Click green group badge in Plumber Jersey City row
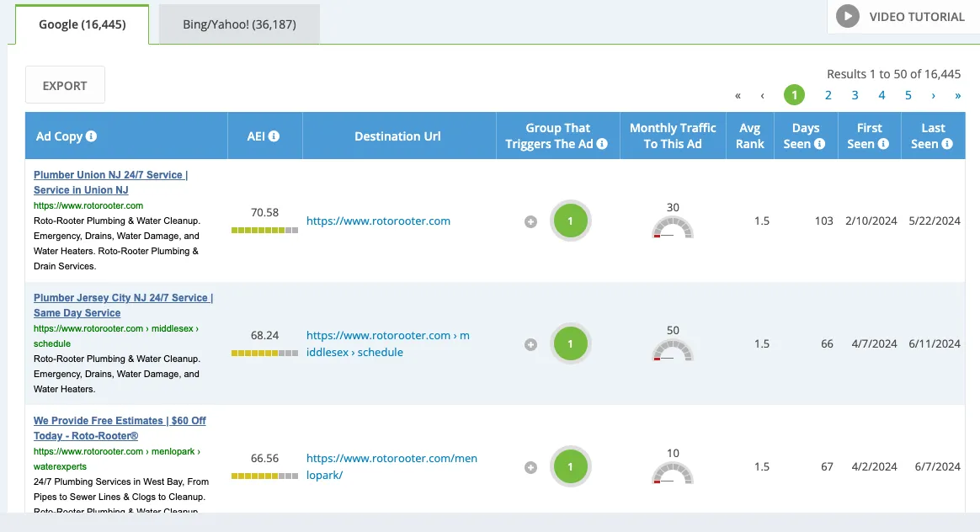980x532 pixels. pyautogui.click(x=570, y=343)
